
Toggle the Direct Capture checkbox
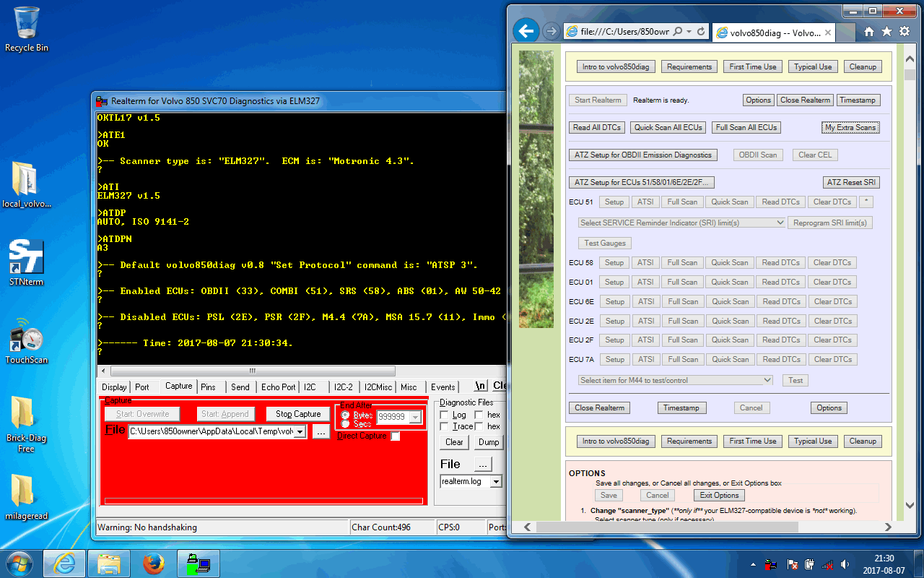(396, 436)
